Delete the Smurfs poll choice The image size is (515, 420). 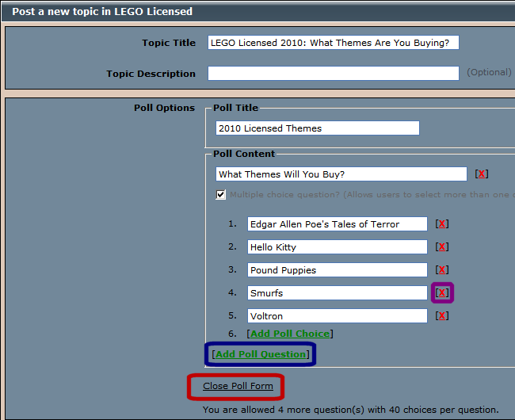[x=442, y=292]
